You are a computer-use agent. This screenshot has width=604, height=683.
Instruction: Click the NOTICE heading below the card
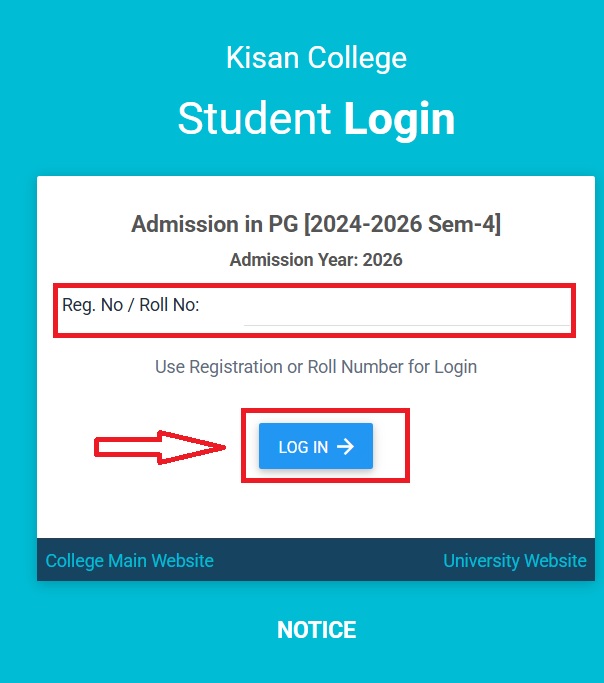316,630
